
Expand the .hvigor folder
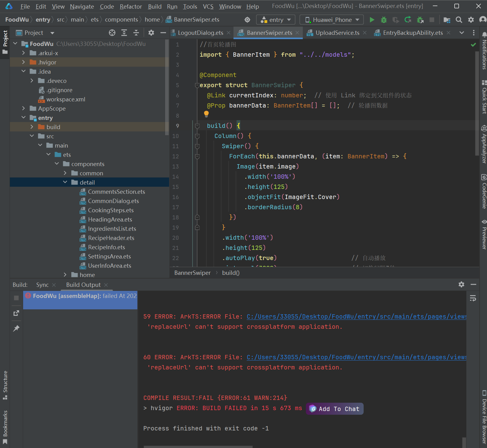coord(23,62)
